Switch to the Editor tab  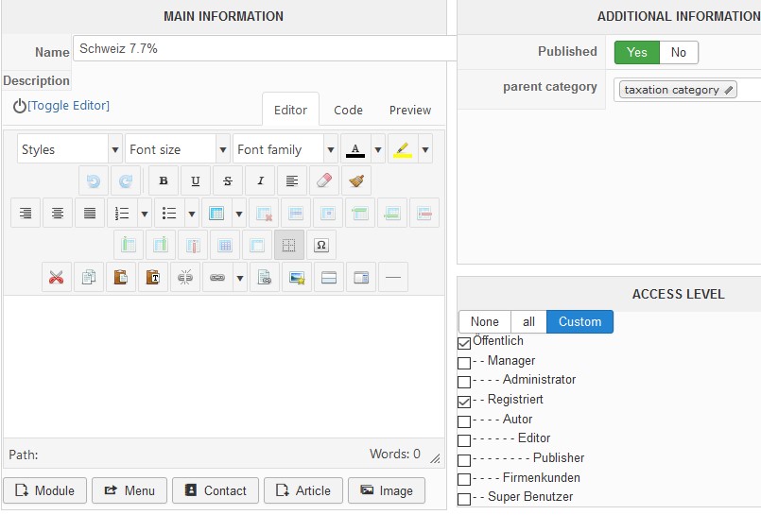coord(290,111)
